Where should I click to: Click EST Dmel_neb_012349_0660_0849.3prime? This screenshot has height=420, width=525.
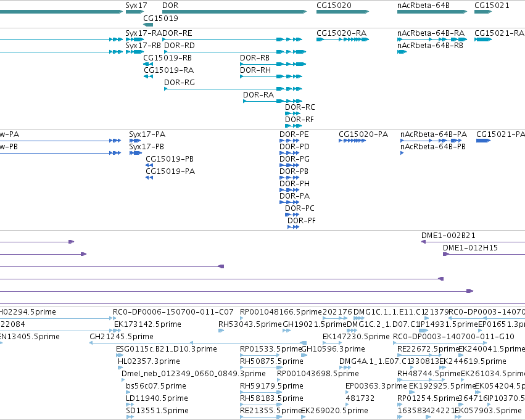194,374
